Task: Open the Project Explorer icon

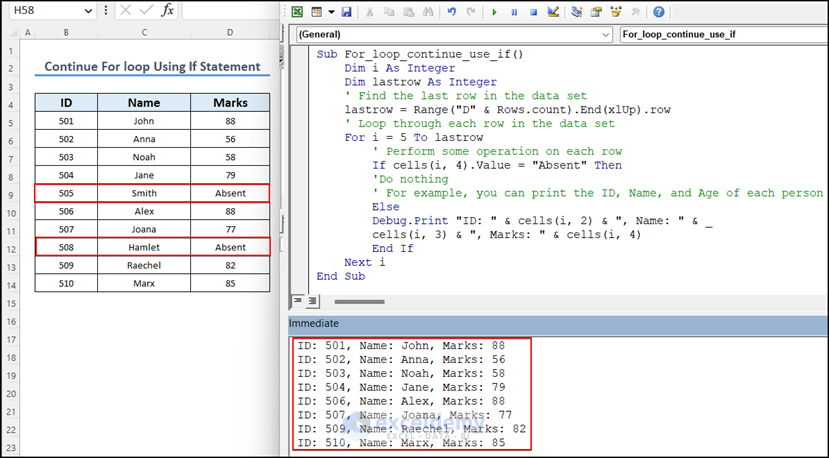Action: coord(577,12)
